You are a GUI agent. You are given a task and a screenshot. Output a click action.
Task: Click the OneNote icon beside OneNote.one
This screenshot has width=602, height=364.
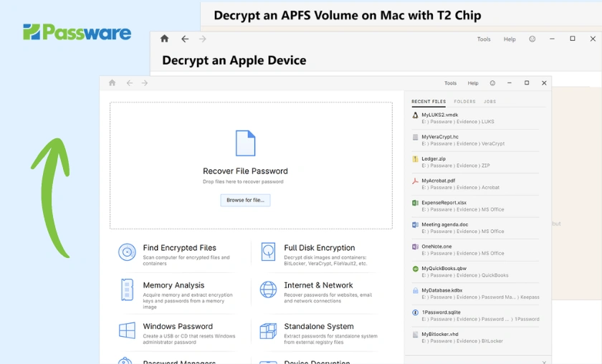(x=415, y=246)
